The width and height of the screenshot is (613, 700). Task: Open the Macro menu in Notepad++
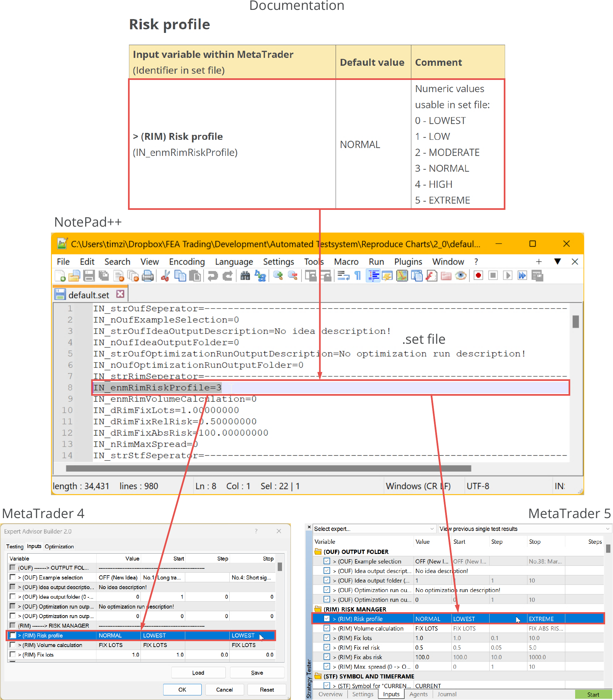pos(346,262)
